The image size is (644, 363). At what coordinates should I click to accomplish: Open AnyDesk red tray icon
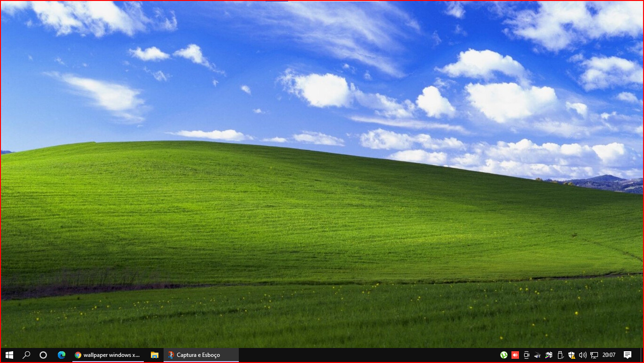[515, 355]
